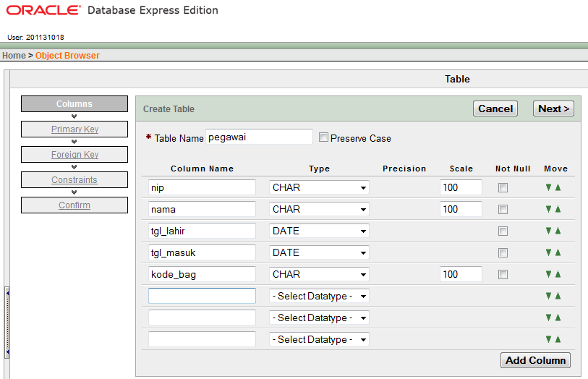Move the kode_bag column up
Viewport: 588px width, 379px height.
point(558,274)
